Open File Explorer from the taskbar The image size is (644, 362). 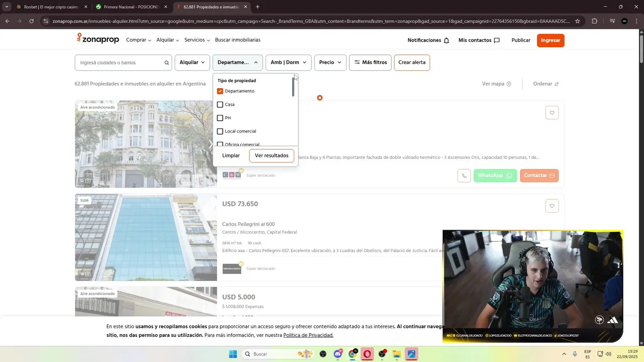(x=396, y=354)
